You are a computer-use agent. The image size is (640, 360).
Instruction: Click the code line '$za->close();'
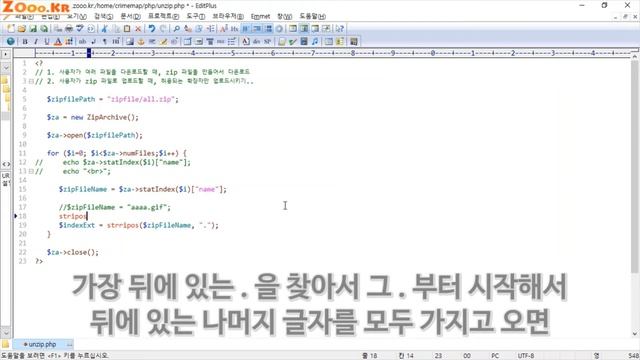[73, 252]
